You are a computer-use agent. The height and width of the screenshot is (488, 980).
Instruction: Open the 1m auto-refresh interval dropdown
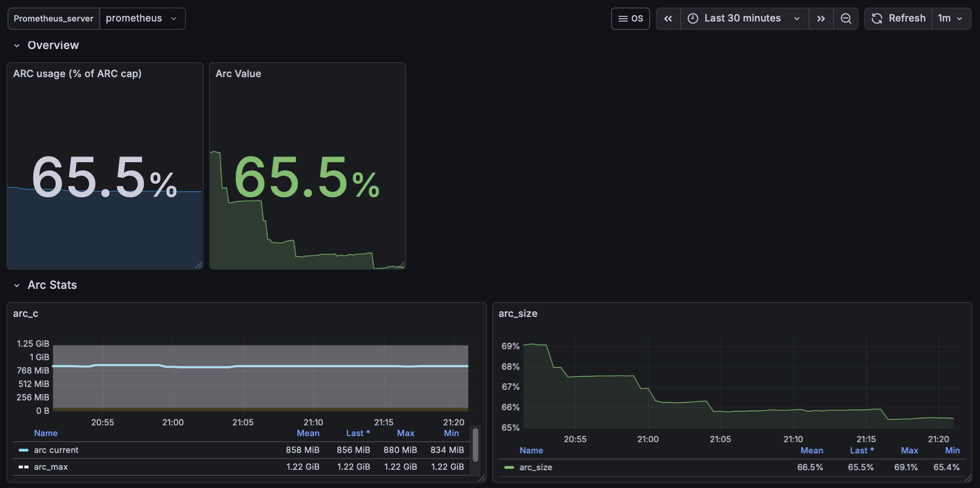pos(950,18)
